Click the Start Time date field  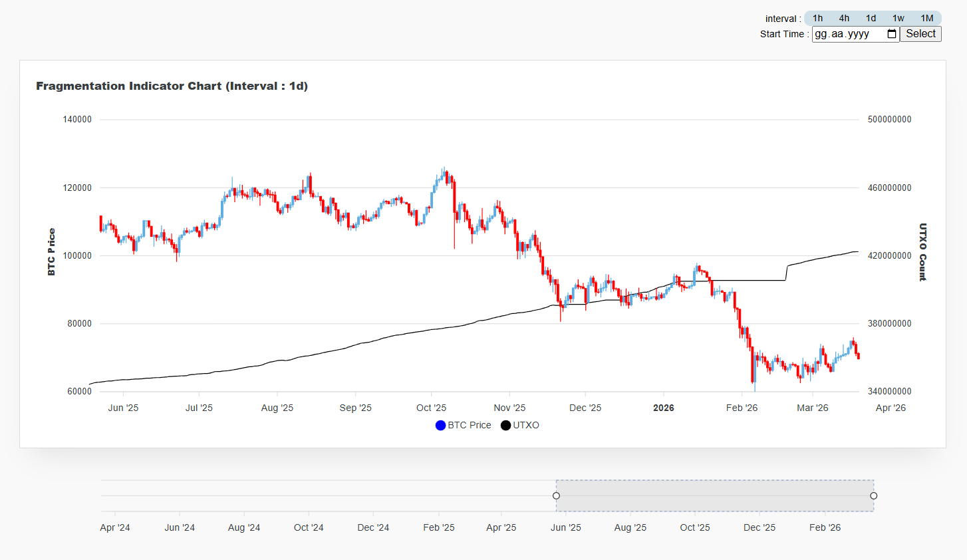coord(848,34)
